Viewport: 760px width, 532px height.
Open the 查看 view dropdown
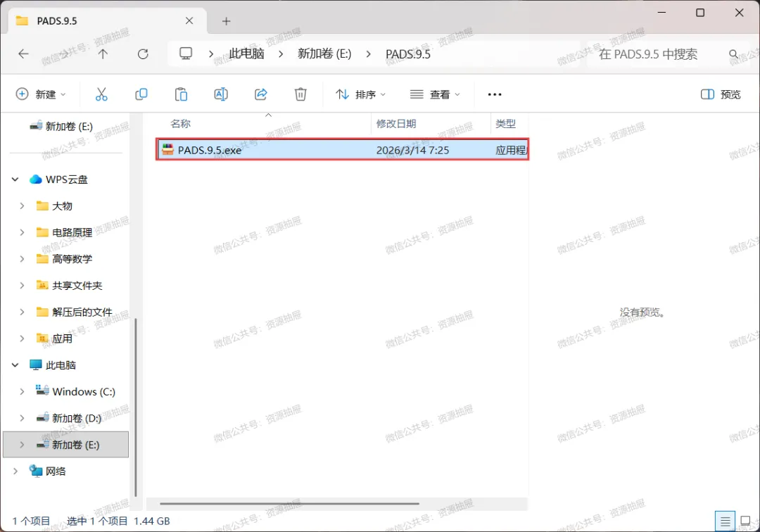point(435,94)
